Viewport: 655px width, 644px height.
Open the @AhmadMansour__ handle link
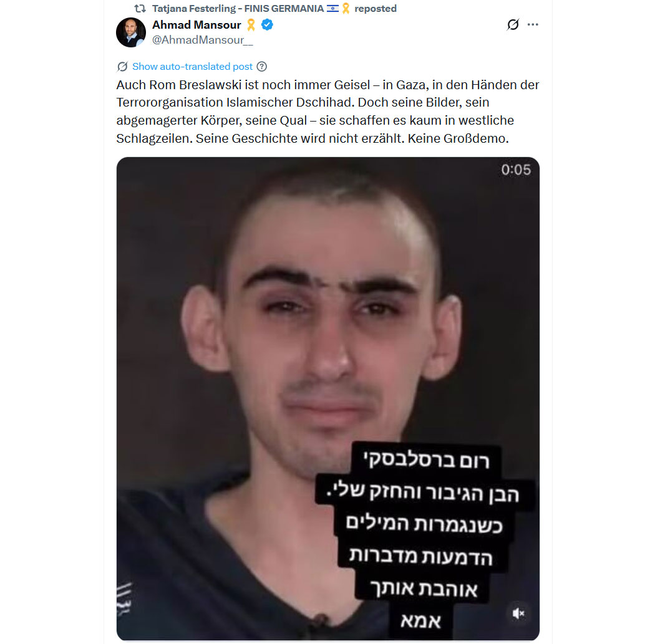pos(203,40)
